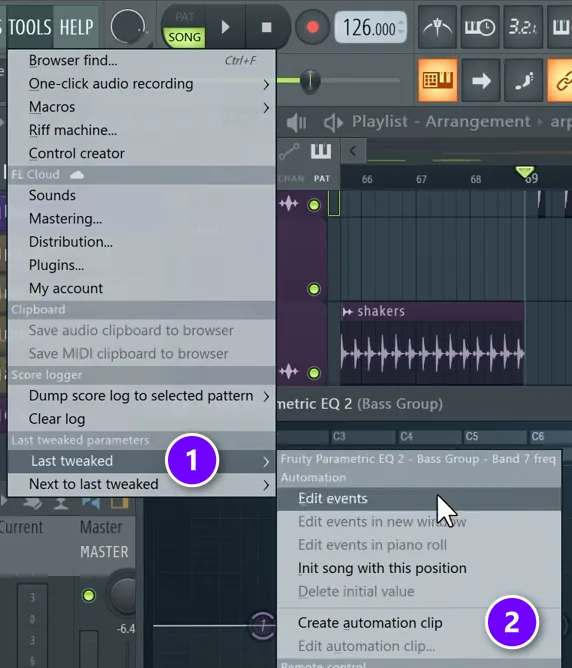Screen dimensions: 572x668
Task: Expand One-click audio recording submenu
Action: pos(142,84)
